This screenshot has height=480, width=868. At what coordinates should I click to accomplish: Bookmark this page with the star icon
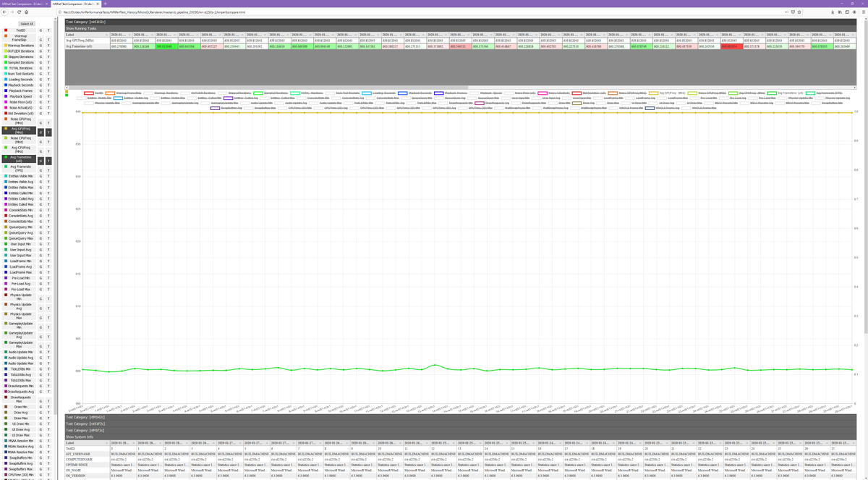click(799, 12)
